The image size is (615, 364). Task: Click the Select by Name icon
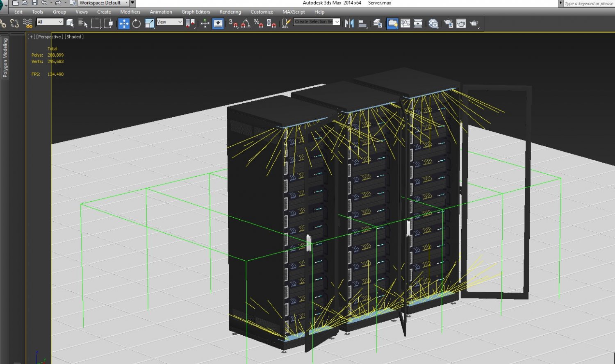[83, 23]
